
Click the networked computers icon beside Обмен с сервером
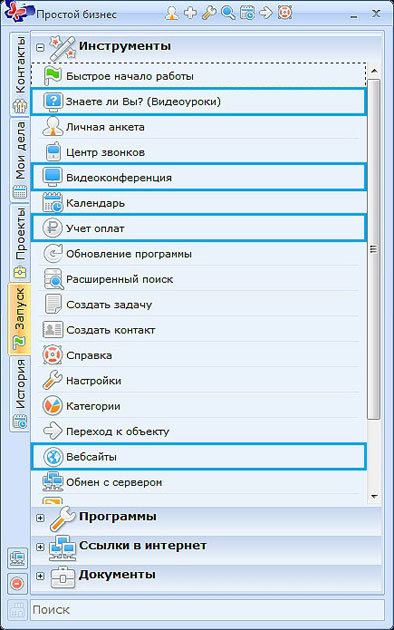pos(53,482)
